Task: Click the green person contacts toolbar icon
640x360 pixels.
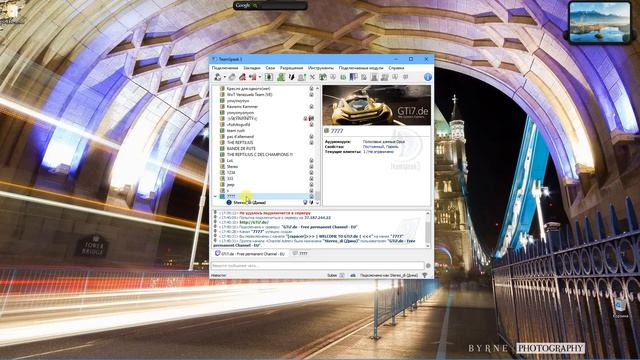Action: [281, 77]
